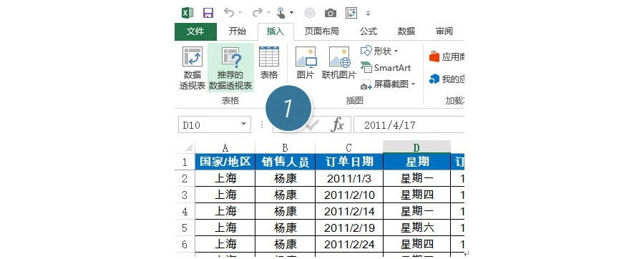644x259 pixels.
Task: Open 推荐的数据透视表 recommended pivot tables
Action: click(230, 68)
